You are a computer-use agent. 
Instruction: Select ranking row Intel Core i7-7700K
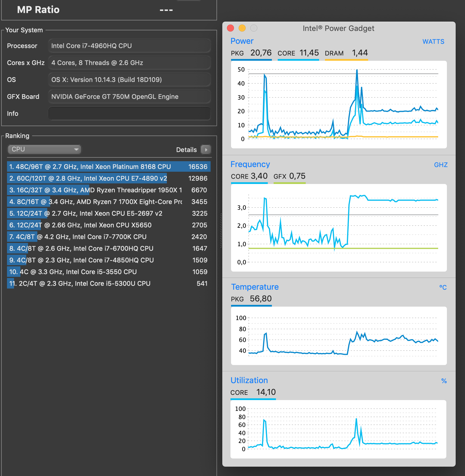(109, 237)
